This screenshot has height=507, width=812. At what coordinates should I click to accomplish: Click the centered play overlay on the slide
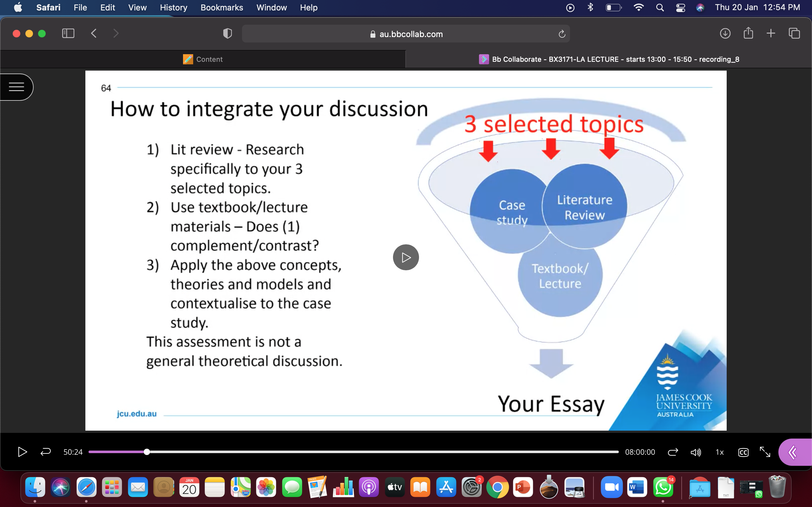(x=406, y=257)
